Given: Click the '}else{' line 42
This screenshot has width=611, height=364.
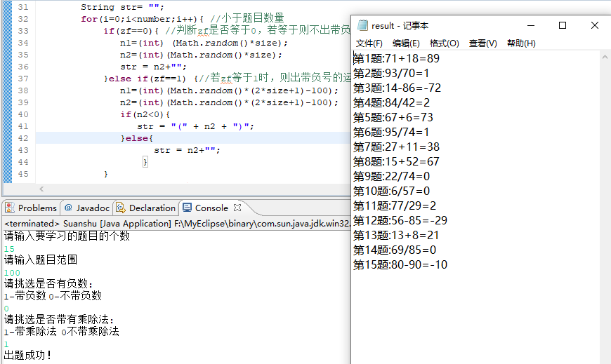Looking at the screenshot, I should [x=137, y=138].
